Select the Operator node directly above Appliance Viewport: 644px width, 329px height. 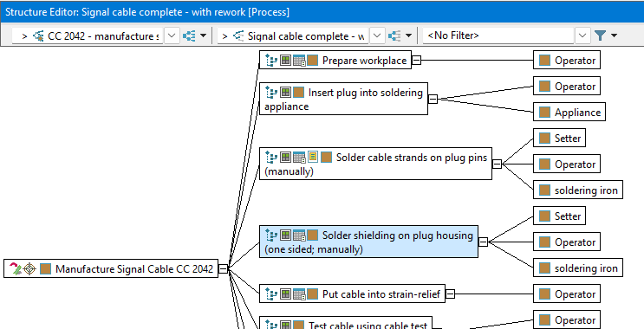click(x=567, y=87)
